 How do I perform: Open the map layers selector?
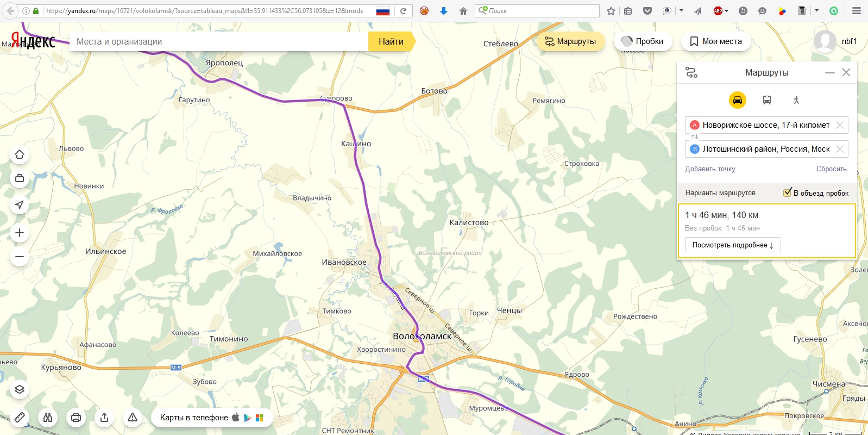pyautogui.click(x=20, y=389)
